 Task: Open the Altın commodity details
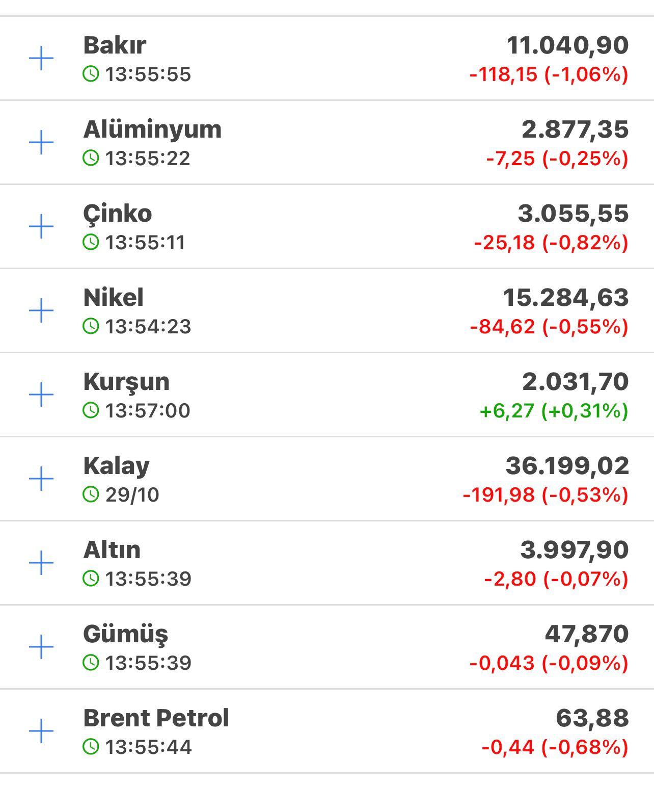coord(112,550)
